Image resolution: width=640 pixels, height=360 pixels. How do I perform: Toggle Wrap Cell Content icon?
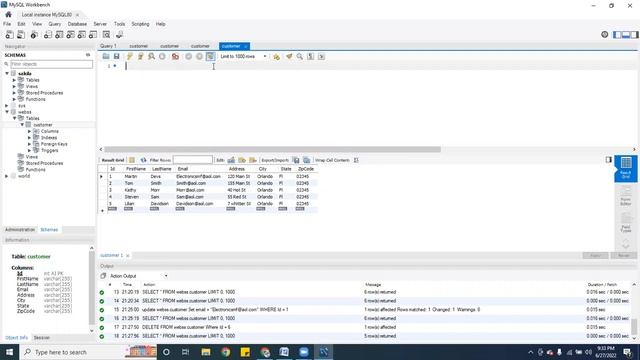[x=356, y=160]
